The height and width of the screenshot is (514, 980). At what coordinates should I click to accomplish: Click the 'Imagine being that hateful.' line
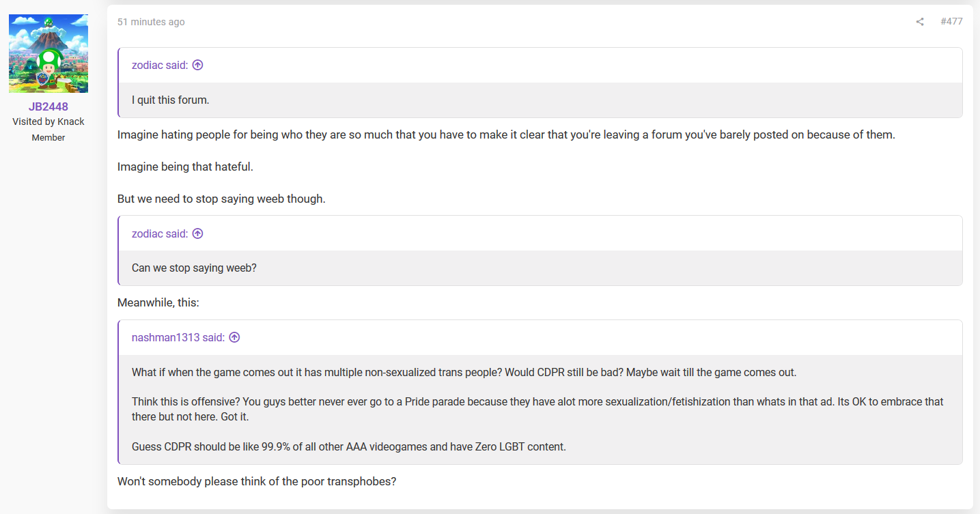point(185,167)
